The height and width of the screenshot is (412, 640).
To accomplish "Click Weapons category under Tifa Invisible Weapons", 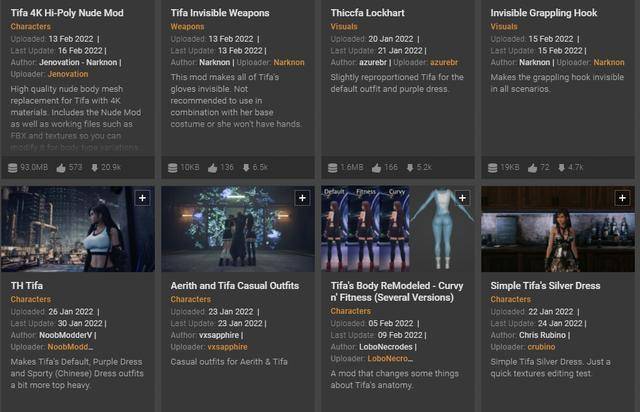I will 187,27.
